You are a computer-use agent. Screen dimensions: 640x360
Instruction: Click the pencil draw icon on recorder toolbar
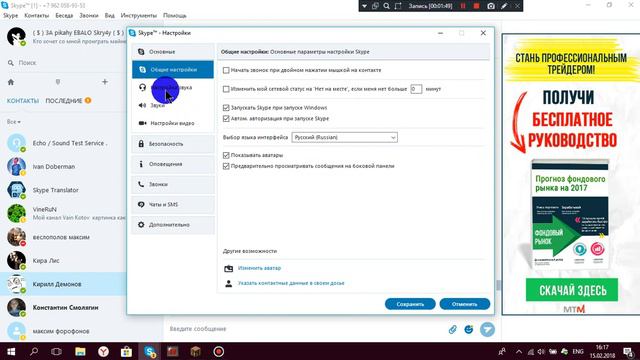504,6
